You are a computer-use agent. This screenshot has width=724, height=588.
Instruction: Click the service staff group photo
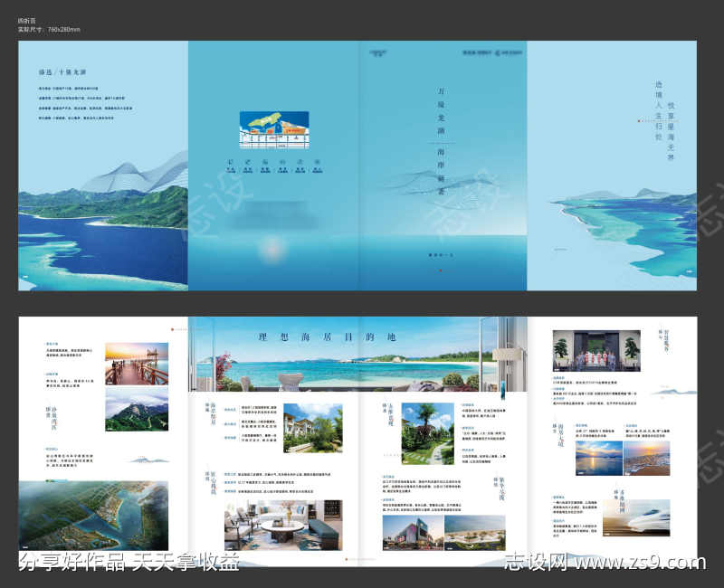[595, 351]
